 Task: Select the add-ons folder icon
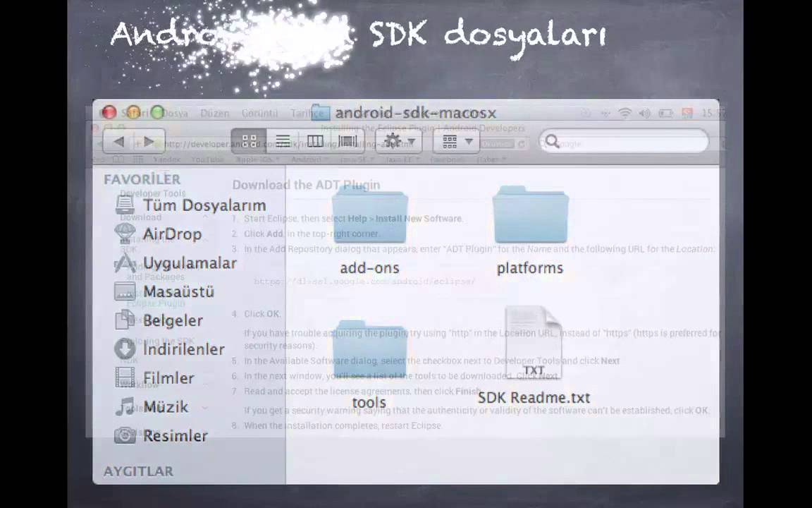pyautogui.click(x=369, y=214)
